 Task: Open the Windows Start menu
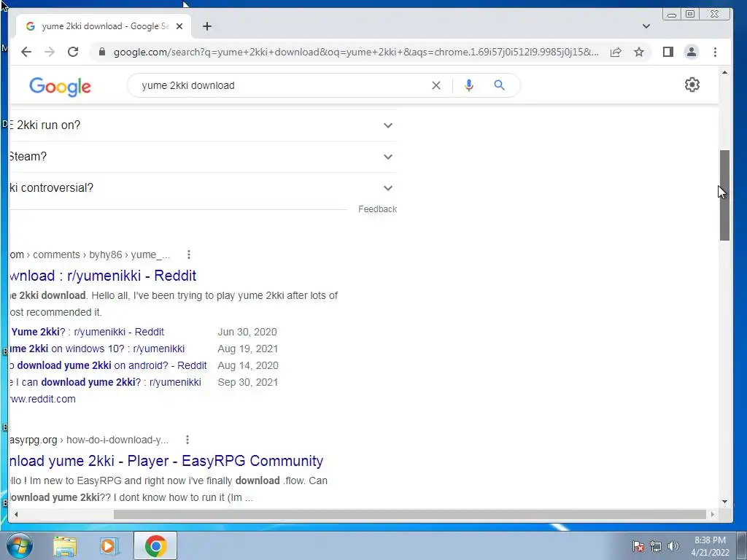point(19,545)
